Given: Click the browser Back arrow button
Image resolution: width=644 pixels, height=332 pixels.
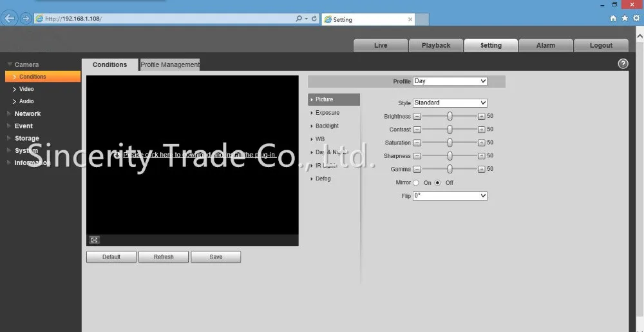Looking at the screenshot, I should (9, 18).
